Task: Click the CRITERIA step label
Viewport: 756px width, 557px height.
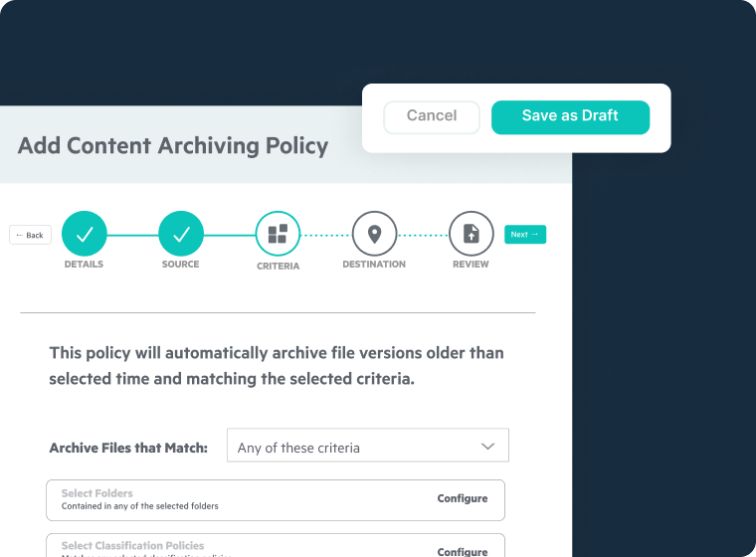Action: click(278, 267)
